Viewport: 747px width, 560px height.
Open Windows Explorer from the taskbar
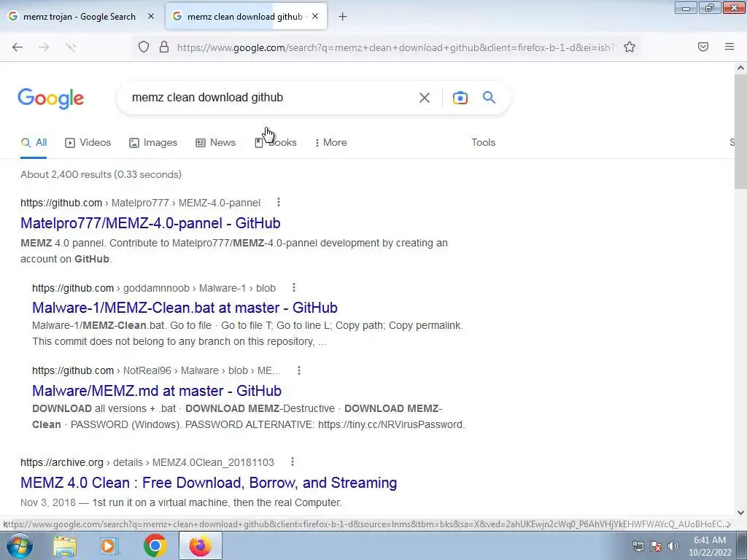click(x=65, y=546)
